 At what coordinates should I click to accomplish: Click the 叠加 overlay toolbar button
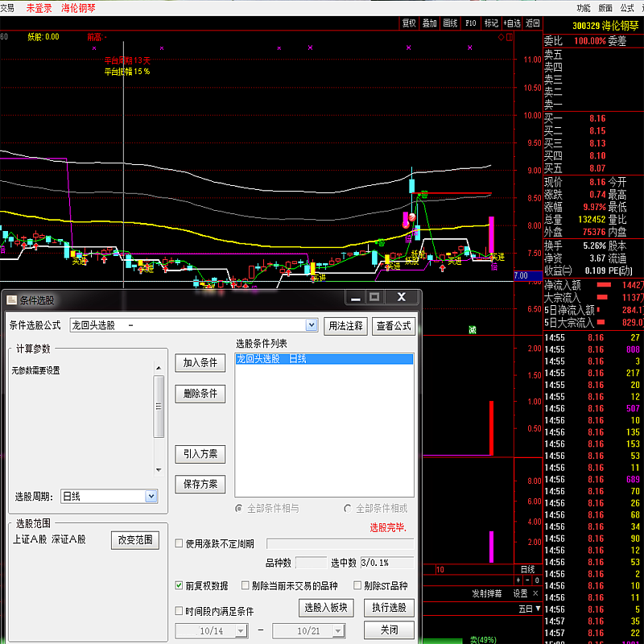(430, 23)
